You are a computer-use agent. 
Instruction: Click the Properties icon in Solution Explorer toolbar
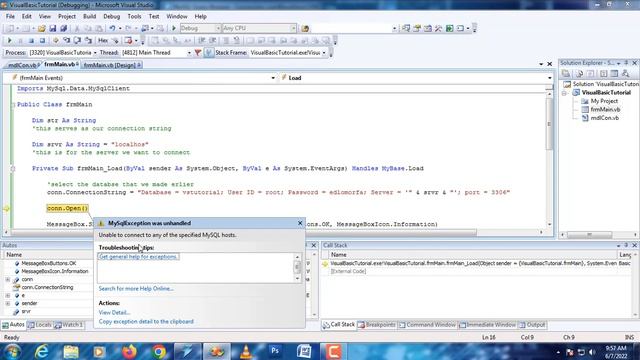tap(566, 73)
